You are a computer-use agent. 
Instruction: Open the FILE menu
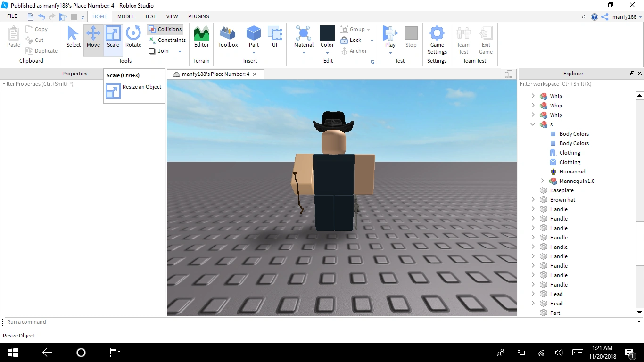point(11,16)
